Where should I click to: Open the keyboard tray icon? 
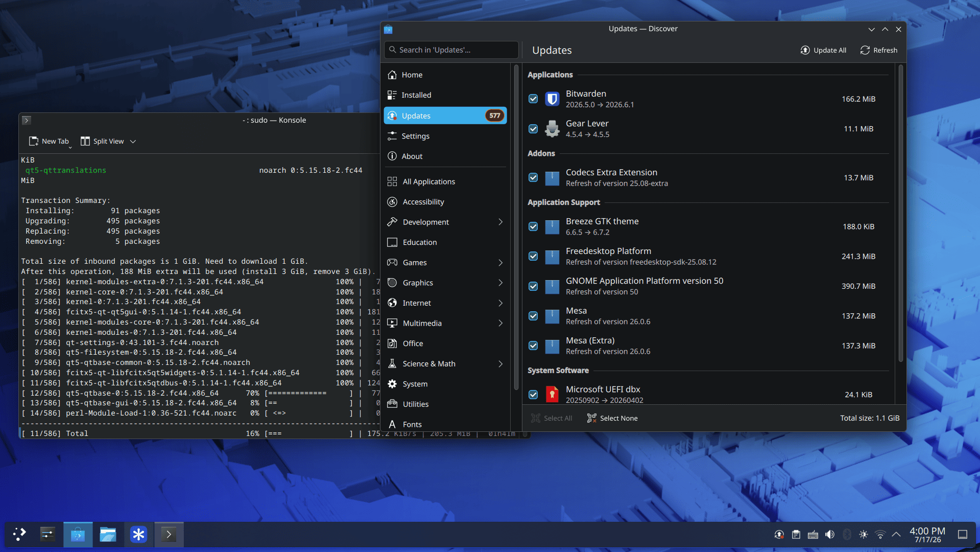(813, 535)
